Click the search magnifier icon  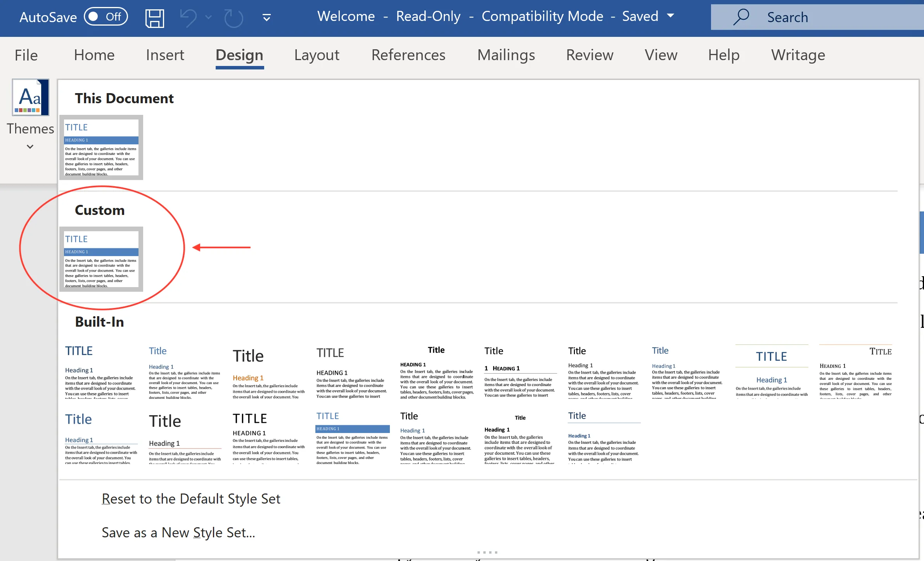[x=741, y=17]
